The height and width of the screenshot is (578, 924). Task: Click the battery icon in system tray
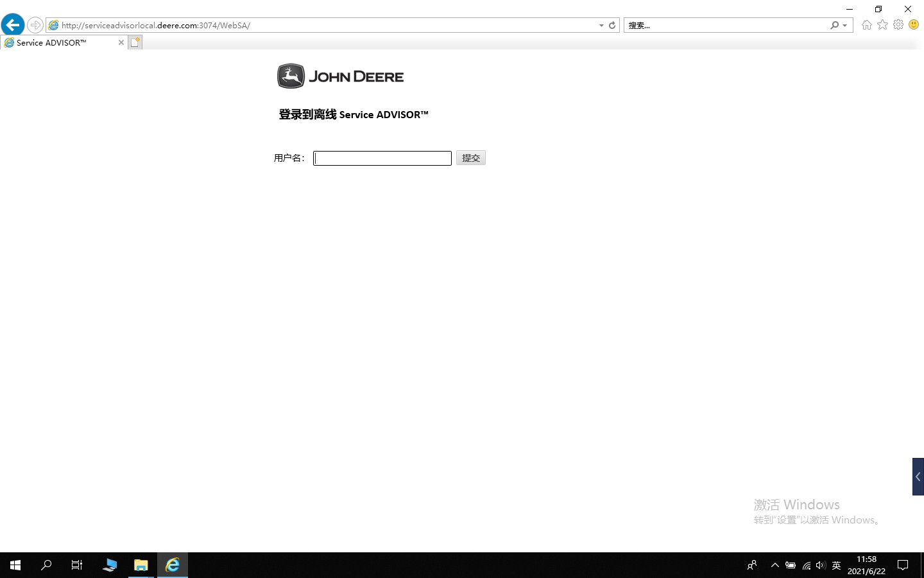pos(791,565)
